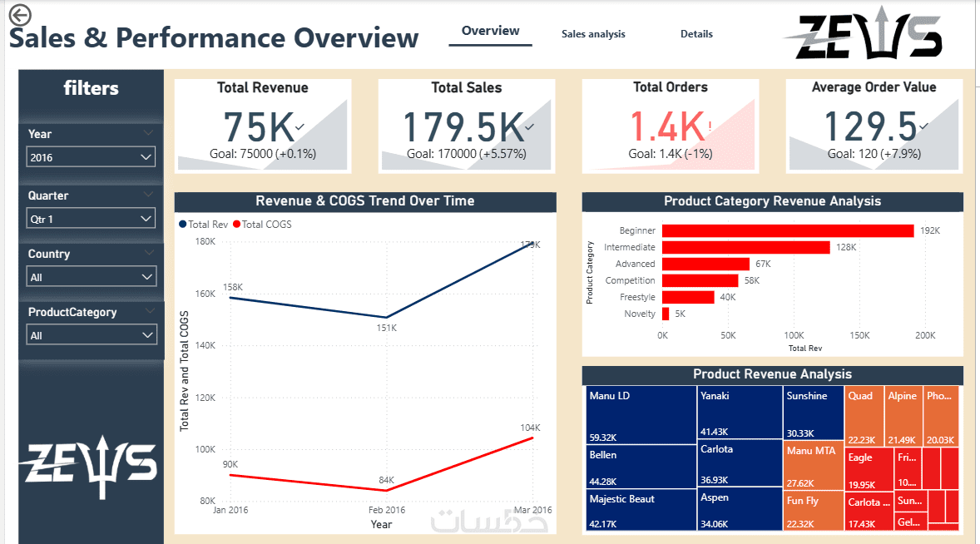
Task: Click the Jan 2016 axis label
Action: click(230, 510)
